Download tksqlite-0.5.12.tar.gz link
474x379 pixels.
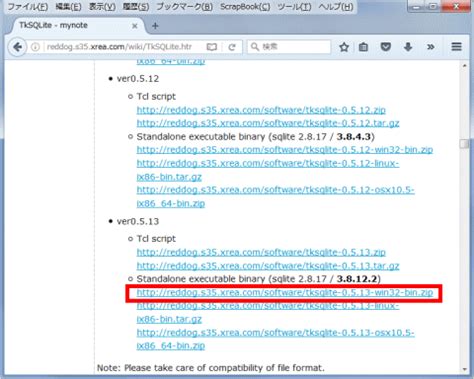click(x=268, y=123)
